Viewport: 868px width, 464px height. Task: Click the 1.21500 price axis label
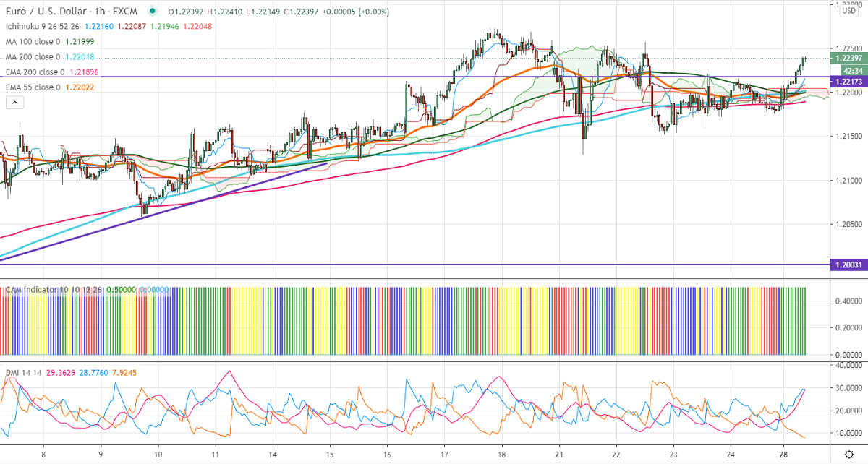(850, 136)
